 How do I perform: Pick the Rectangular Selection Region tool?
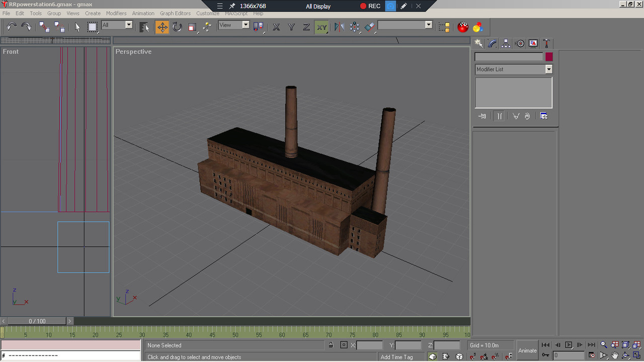click(92, 27)
